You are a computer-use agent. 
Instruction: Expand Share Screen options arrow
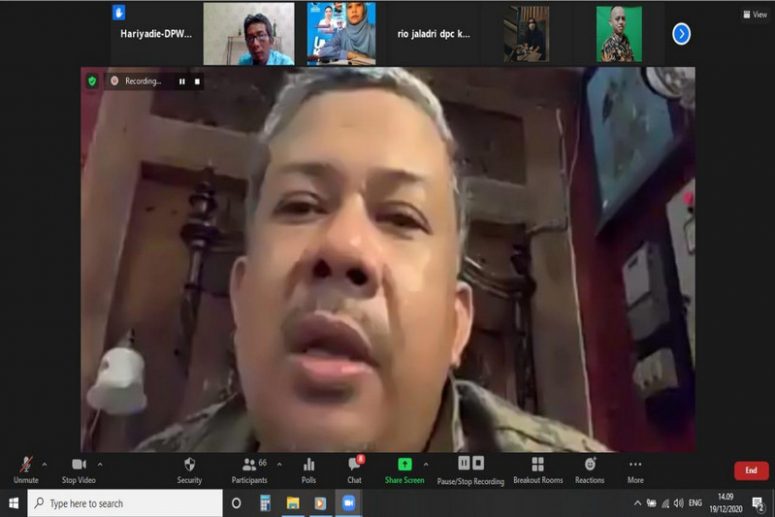[426, 464]
